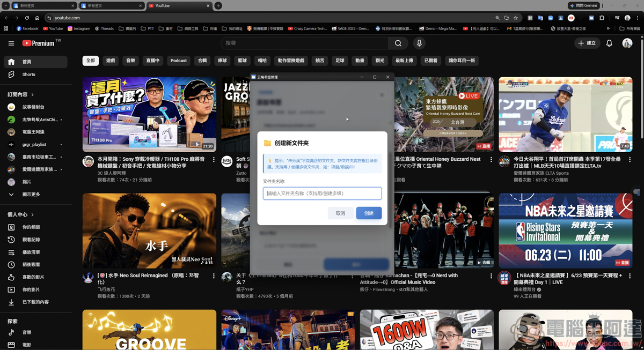This screenshot has width=644, height=350.
Task: Open the YouTube hamburger guide menu
Action: click(x=11, y=43)
